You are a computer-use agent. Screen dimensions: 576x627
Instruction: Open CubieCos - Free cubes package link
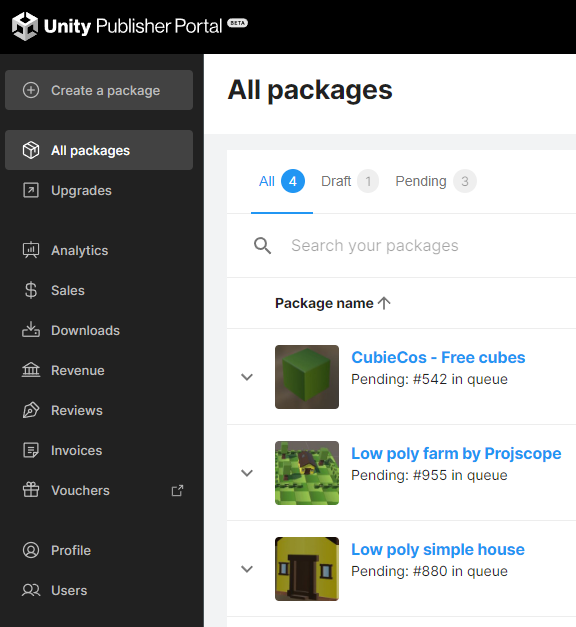[438, 357]
